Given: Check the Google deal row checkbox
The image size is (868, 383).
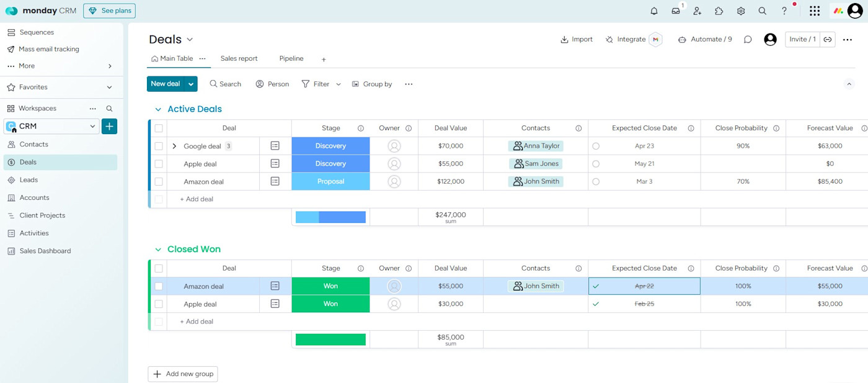Looking at the screenshot, I should tap(159, 146).
